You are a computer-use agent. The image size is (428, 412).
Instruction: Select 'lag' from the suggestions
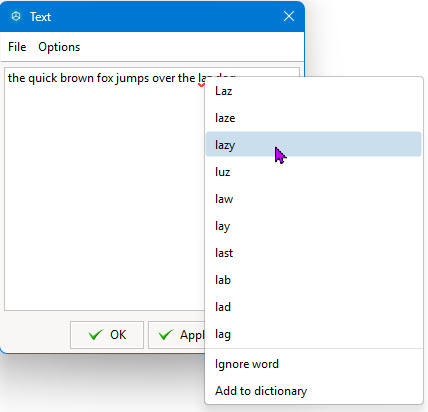(313, 334)
